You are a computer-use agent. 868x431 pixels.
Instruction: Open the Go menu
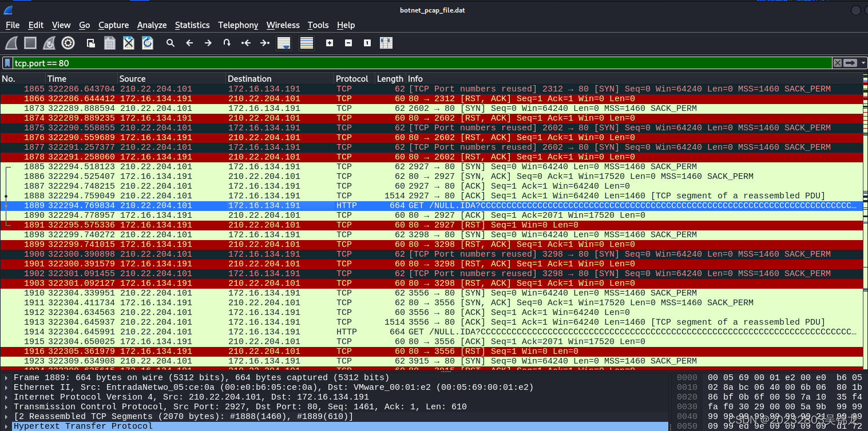pos(85,25)
